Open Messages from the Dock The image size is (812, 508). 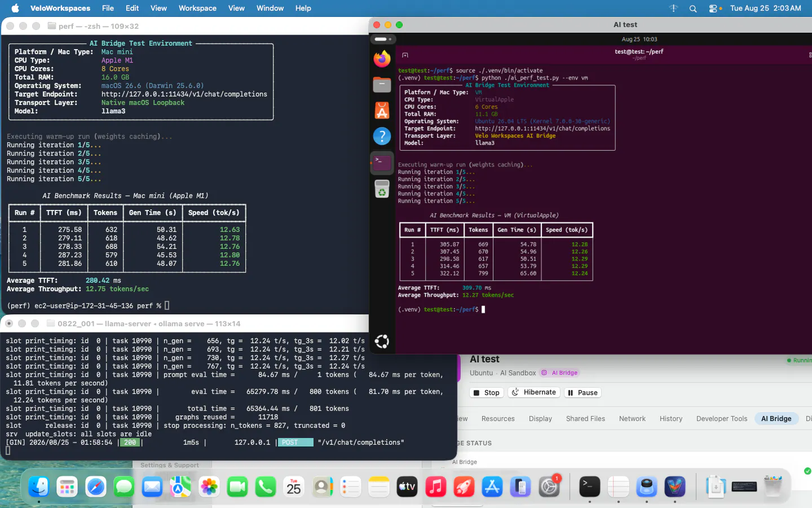pos(124,487)
